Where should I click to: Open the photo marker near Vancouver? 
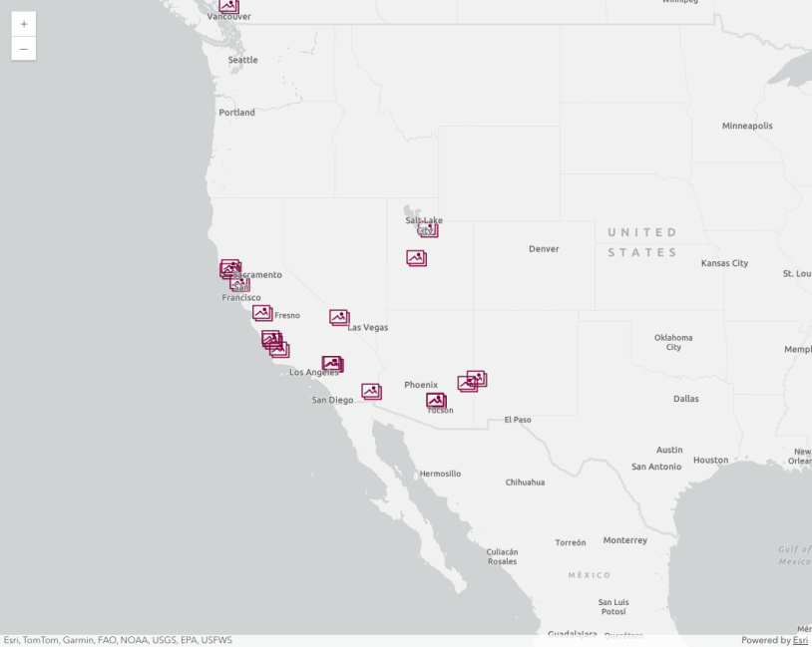click(228, 6)
